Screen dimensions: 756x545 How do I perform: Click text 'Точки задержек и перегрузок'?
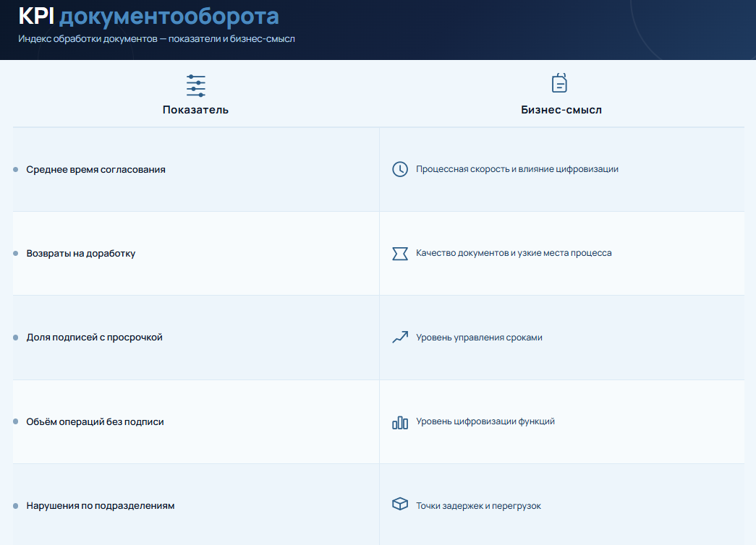478,505
